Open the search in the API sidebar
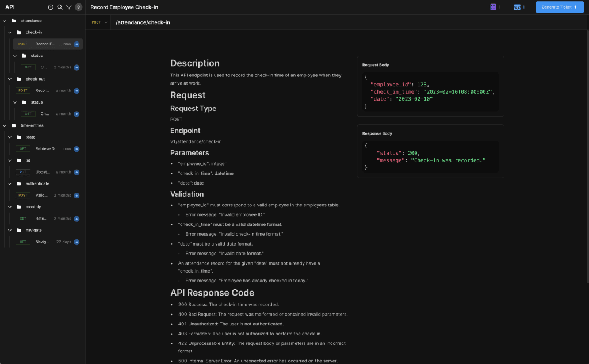The width and height of the screenshot is (589, 364). pyautogui.click(x=60, y=7)
